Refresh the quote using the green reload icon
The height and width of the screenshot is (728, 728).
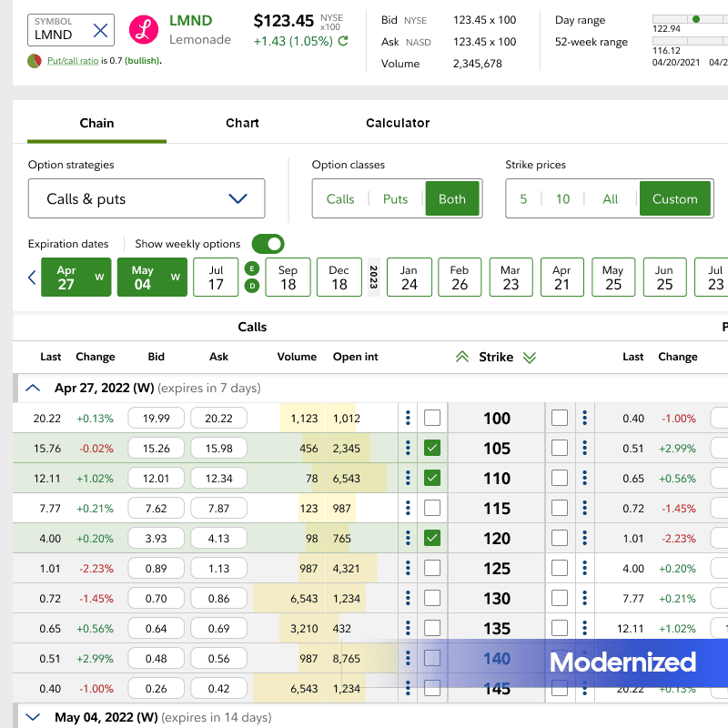[343, 41]
